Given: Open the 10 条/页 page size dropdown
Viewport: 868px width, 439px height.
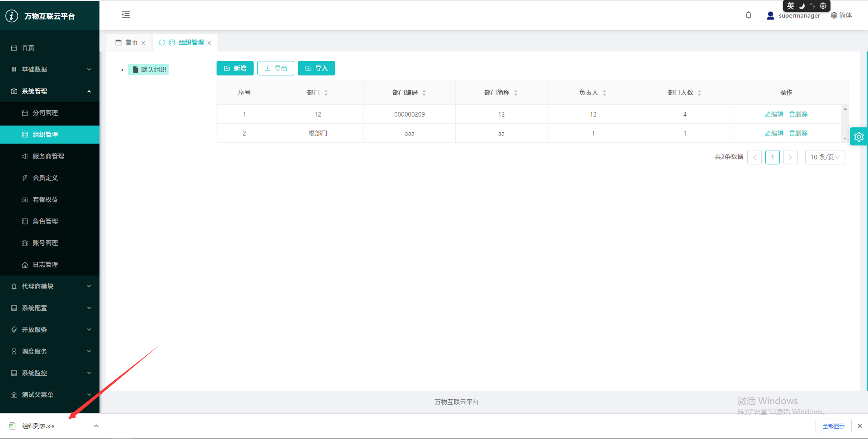Looking at the screenshot, I should click(x=825, y=157).
